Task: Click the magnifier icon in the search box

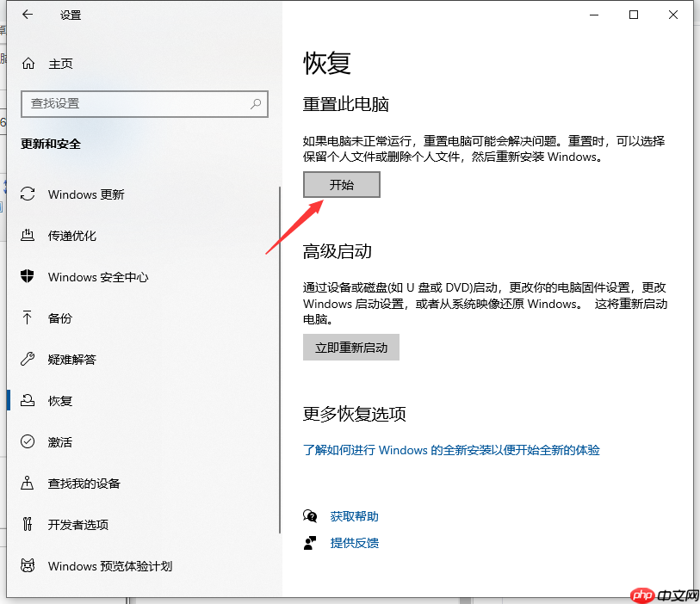Action: pyautogui.click(x=256, y=104)
